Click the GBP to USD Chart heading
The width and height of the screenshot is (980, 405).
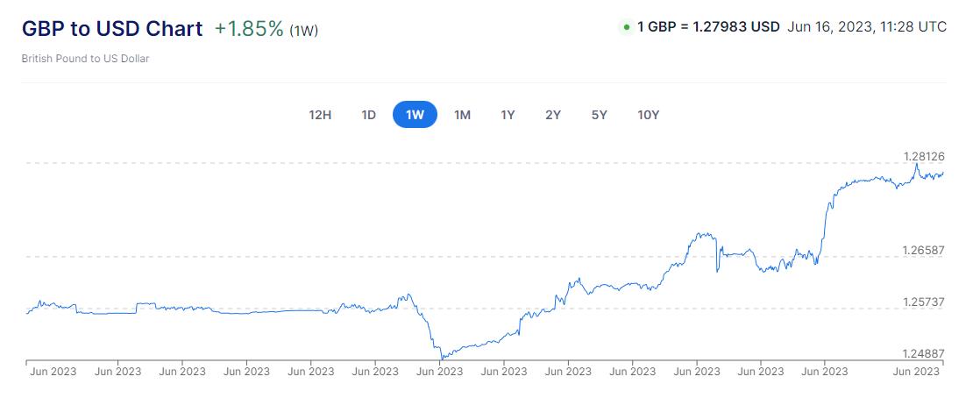pos(112,28)
